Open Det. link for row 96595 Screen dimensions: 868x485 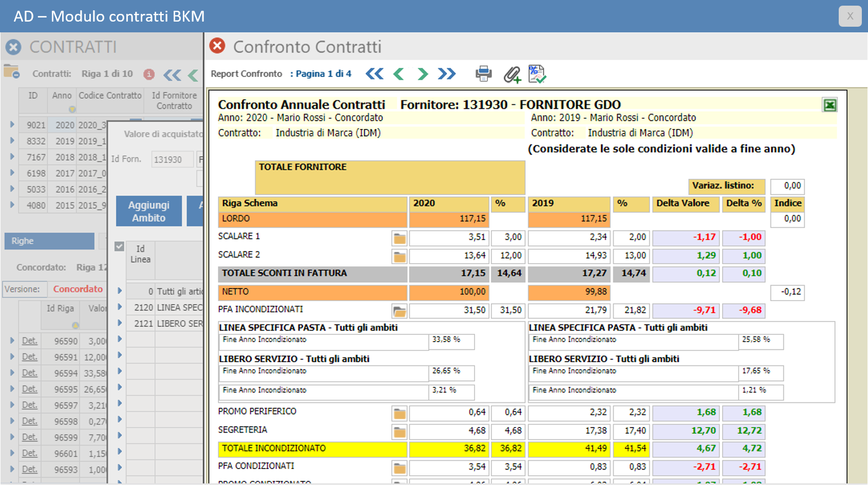(30, 389)
